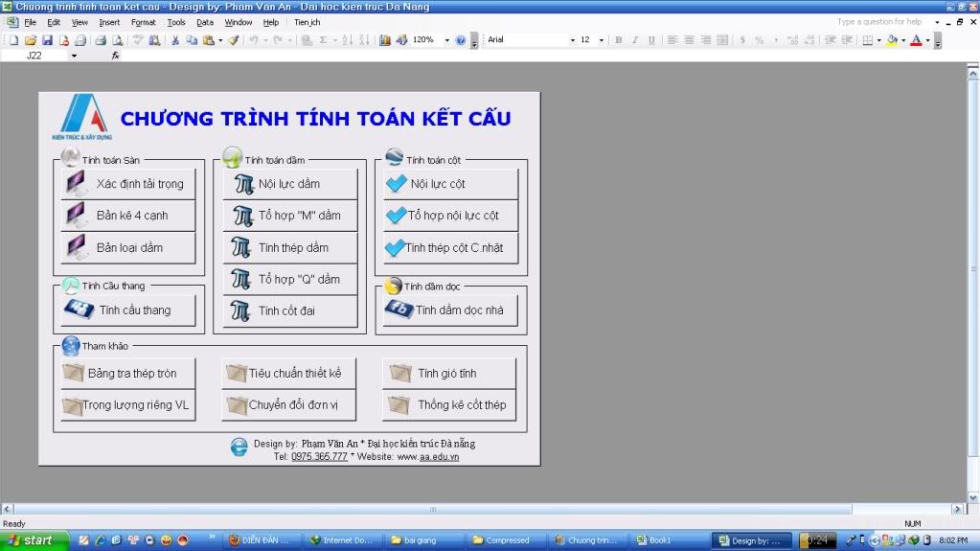Create a new blank workbook icon
This screenshot has height=551, width=980.
pyautogui.click(x=14, y=40)
